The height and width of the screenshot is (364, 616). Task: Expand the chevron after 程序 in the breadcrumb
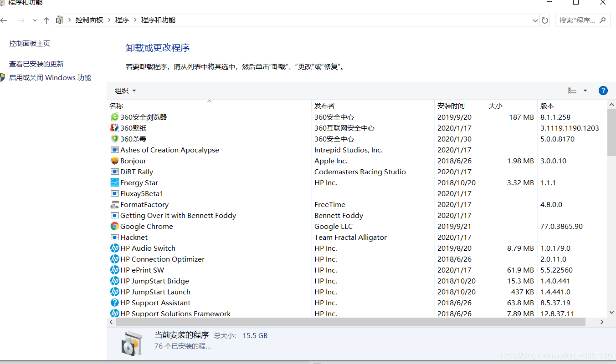coord(135,20)
